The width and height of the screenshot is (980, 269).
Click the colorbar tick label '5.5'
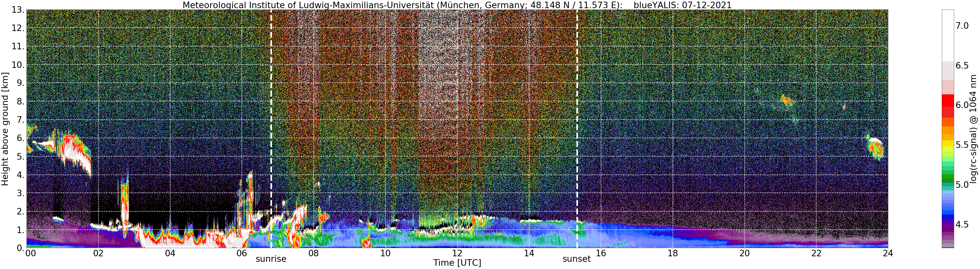point(962,145)
